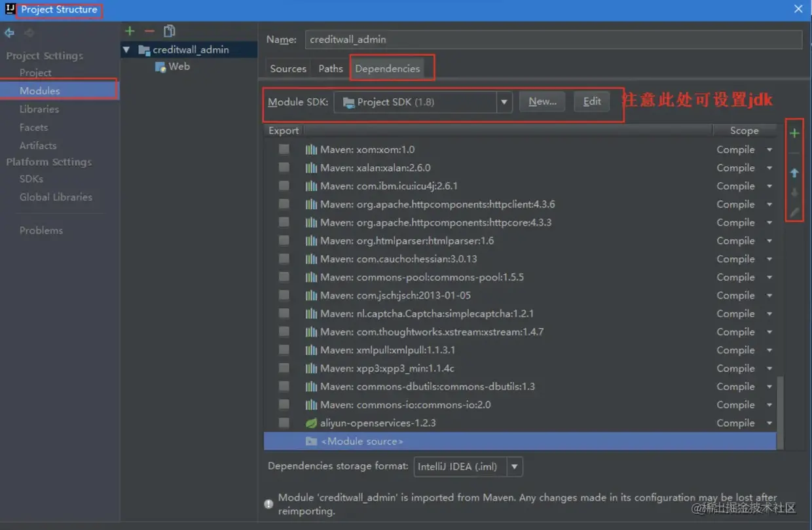This screenshot has width=812, height=530.
Task: Open the Artifacts settings entry
Action: pyautogui.click(x=38, y=146)
